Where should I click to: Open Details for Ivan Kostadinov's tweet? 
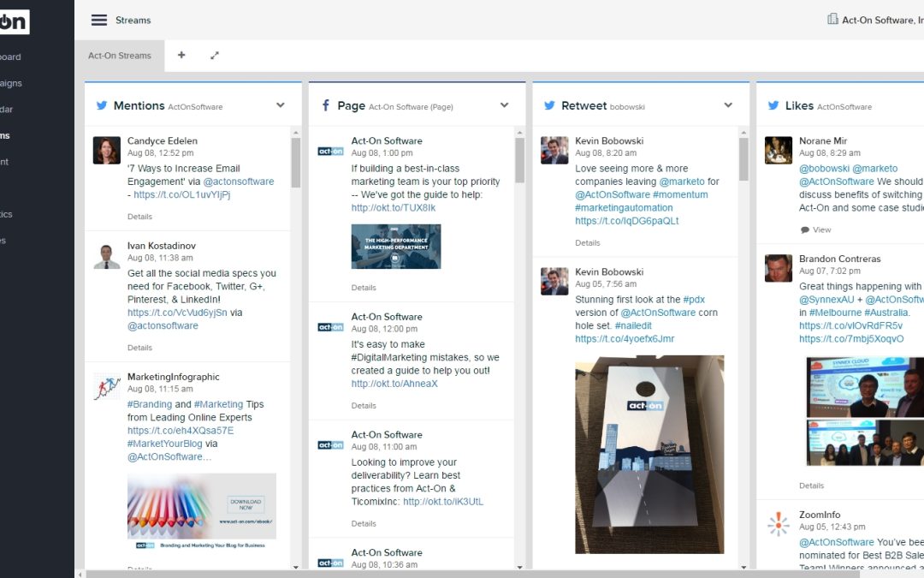139,348
